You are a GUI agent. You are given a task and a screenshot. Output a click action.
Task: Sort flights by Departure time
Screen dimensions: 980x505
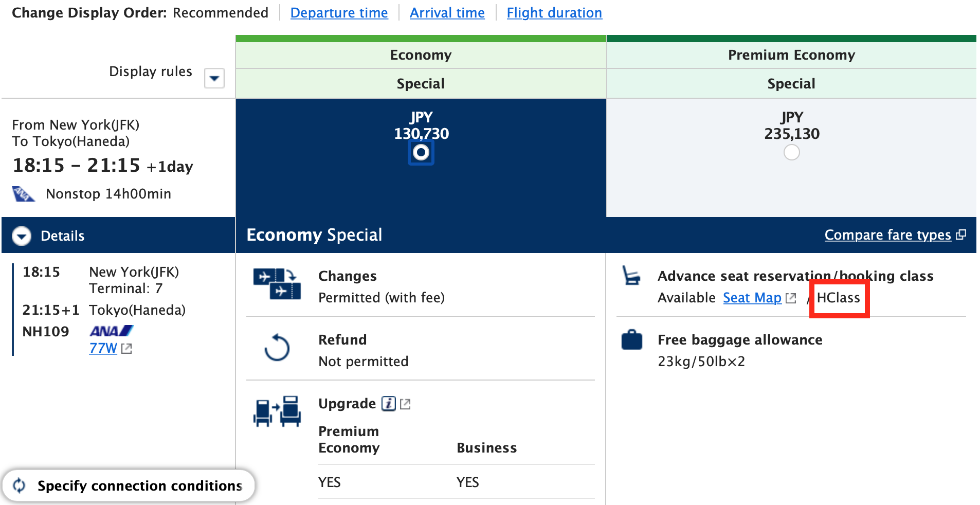[x=339, y=12]
